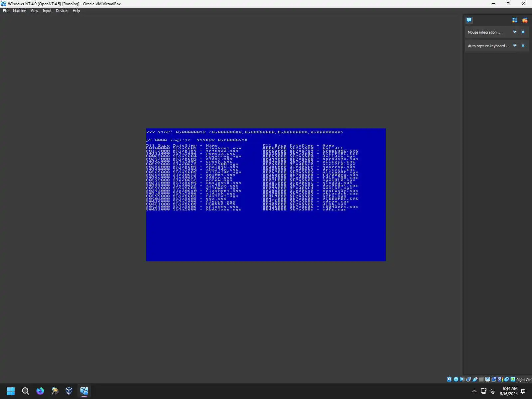Click the sort notifications icon
The height and width of the screenshot is (399, 532).
click(515, 20)
